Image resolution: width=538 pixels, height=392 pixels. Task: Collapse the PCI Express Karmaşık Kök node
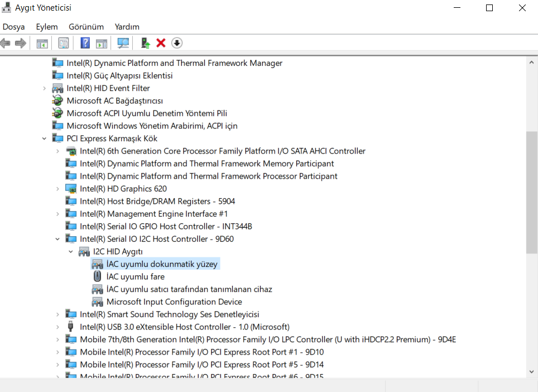click(x=44, y=138)
